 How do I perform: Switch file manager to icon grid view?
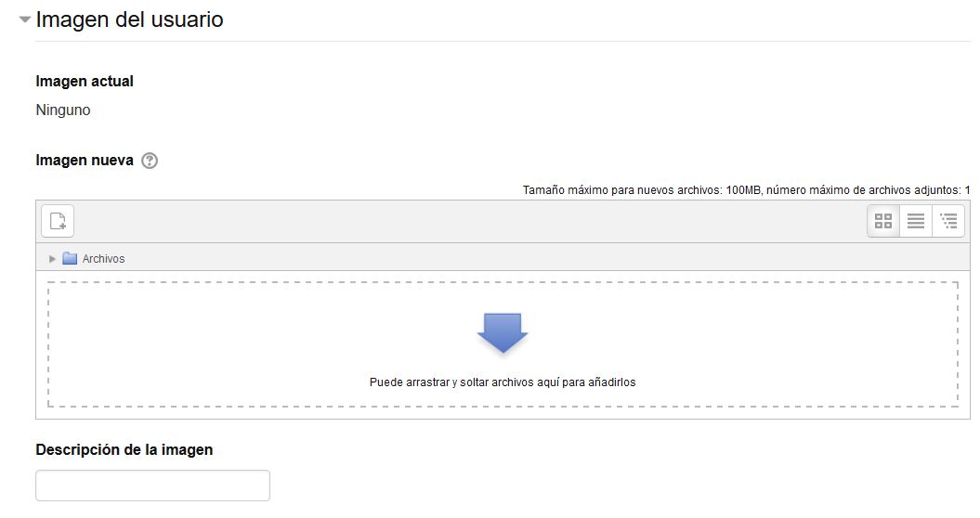(883, 221)
